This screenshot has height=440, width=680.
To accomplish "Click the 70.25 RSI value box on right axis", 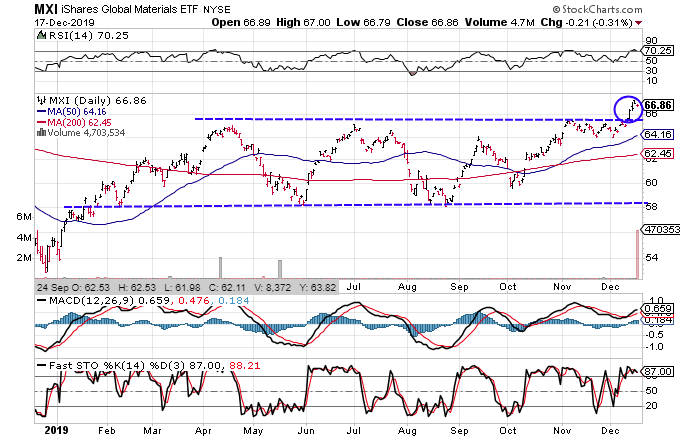I will [658, 51].
